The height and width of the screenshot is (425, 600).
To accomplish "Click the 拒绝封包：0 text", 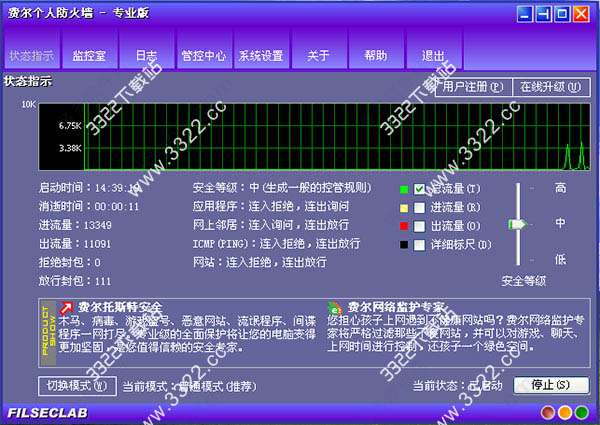I will click(69, 263).
